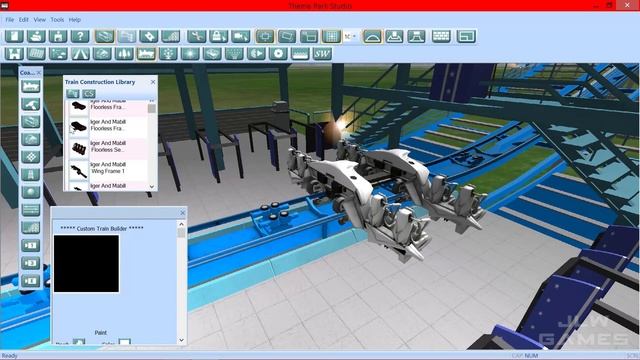Screen dimensions: 640x360
Task: Open help with the question mark icon
Action: click(80, 36)
